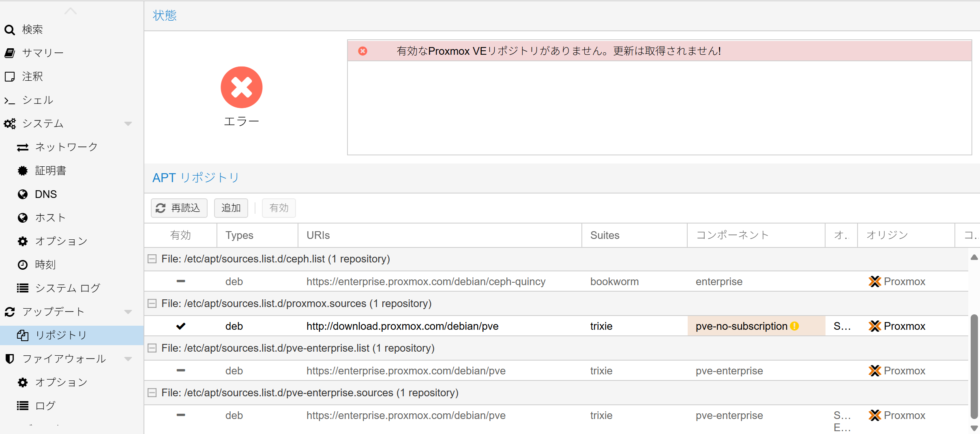Screen dimensions: 980x434
Task: Click the Shell terminal icon
Action: coord(10,100)
